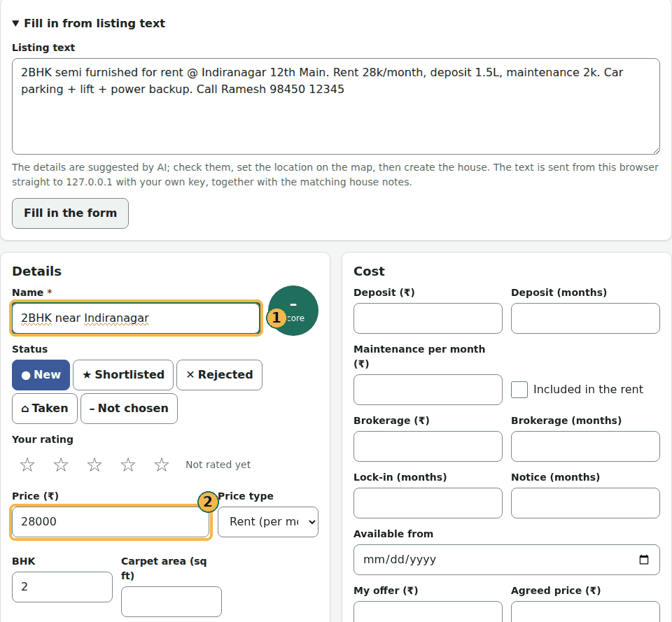Collapse the Fill in from listing text section
Screen dimensions: 672x622
(x=89, y=23)
